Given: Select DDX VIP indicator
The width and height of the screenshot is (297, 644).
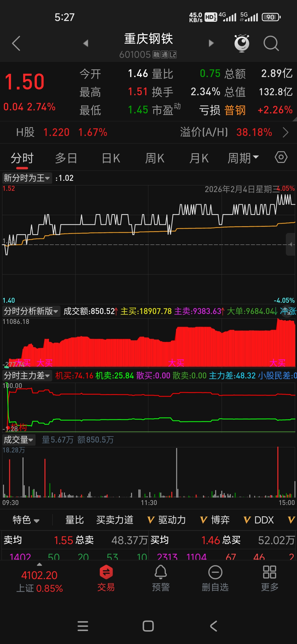Looking at the screenshot, I should (x=259, y=520).
